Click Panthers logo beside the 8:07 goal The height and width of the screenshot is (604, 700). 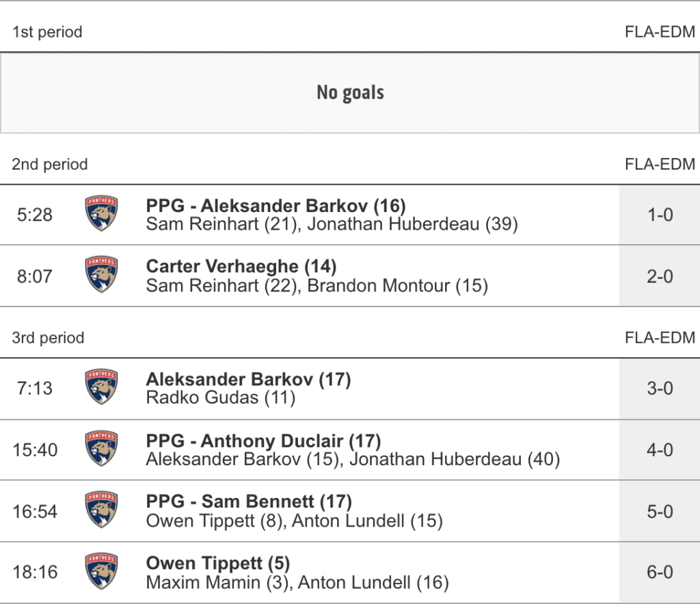point(101,275)
